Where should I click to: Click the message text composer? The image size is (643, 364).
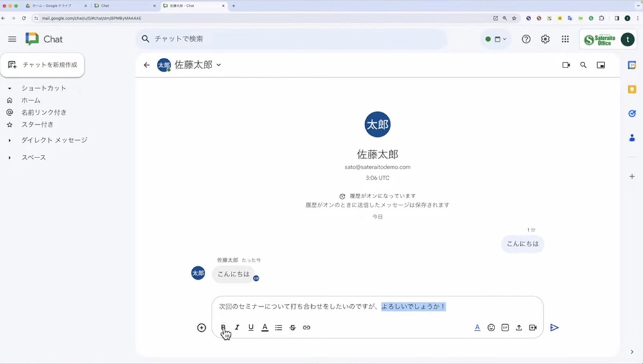click(x=377, y=307)
